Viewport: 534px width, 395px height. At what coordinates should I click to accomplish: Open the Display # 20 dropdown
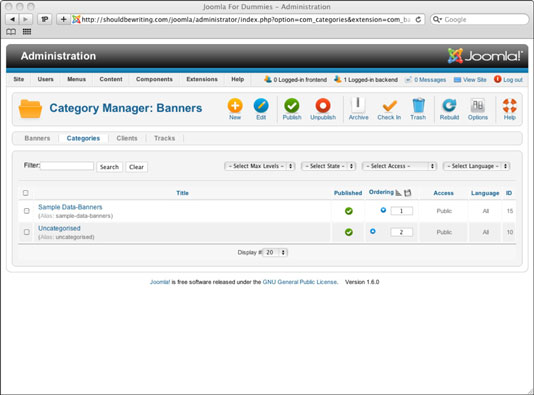point(275,252)
